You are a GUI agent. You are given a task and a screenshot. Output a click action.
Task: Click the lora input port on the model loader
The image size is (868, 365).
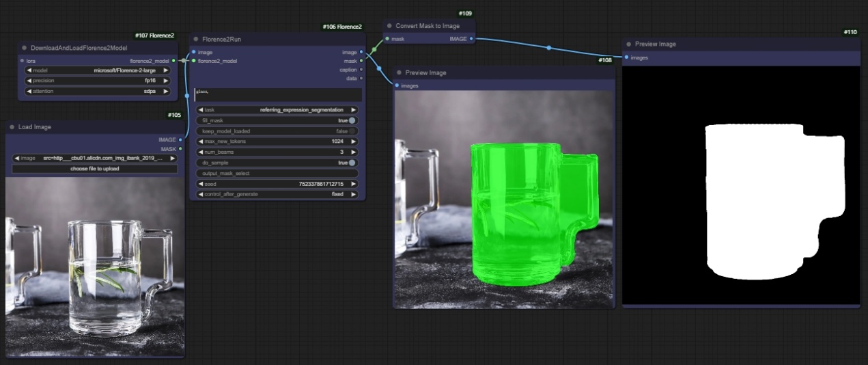(23, 61)
